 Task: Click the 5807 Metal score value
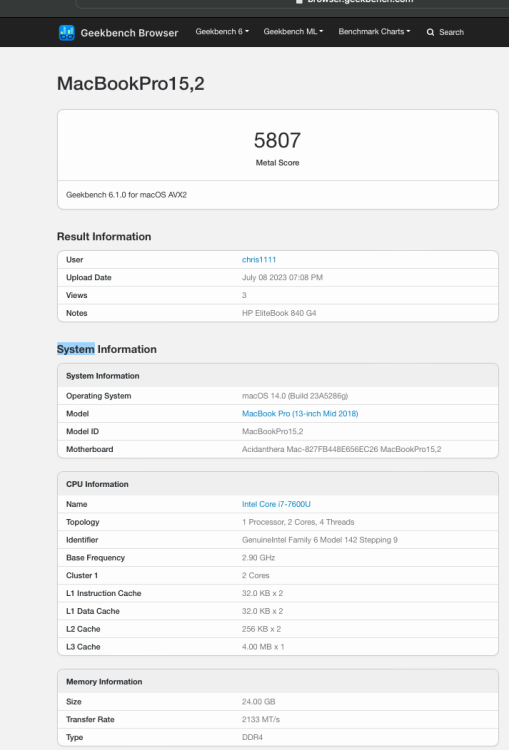tap(277, 141)
